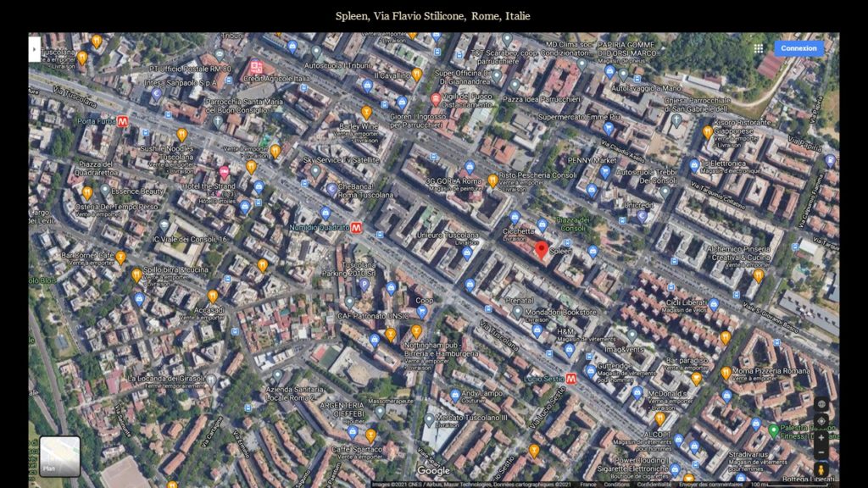868x488 pixels.
Task: Click the France link in footer
Action: (587, 484)
